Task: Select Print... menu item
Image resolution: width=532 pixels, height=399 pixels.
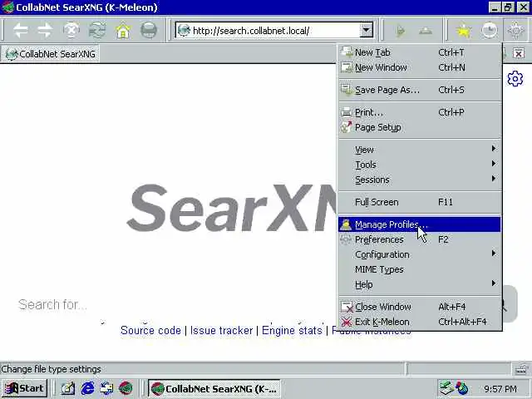Action: (x=420, y=112)
